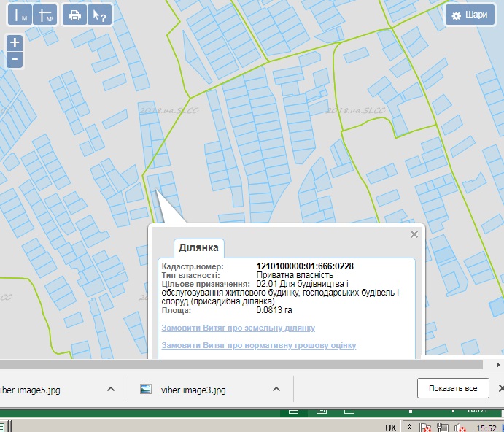Open downloaded file viber image5.jpg
The height and width of the screenshot is (432, 504).
(x=29, y=390)
